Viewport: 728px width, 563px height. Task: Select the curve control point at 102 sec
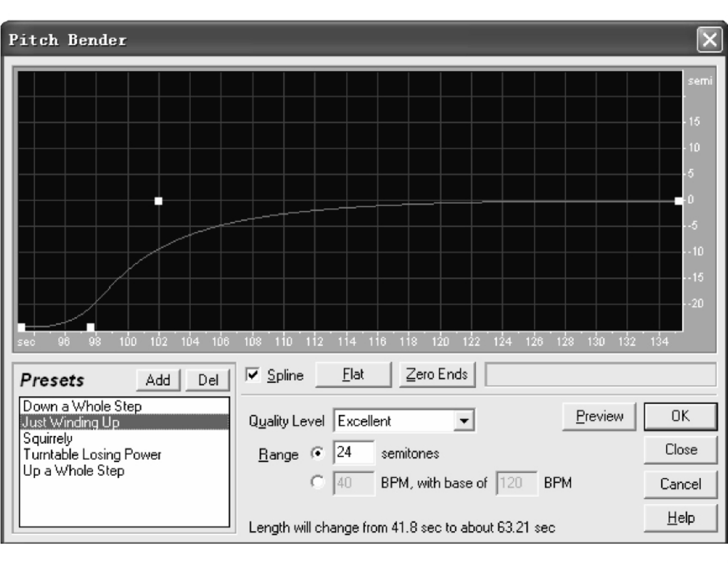[x=158, y=201]
